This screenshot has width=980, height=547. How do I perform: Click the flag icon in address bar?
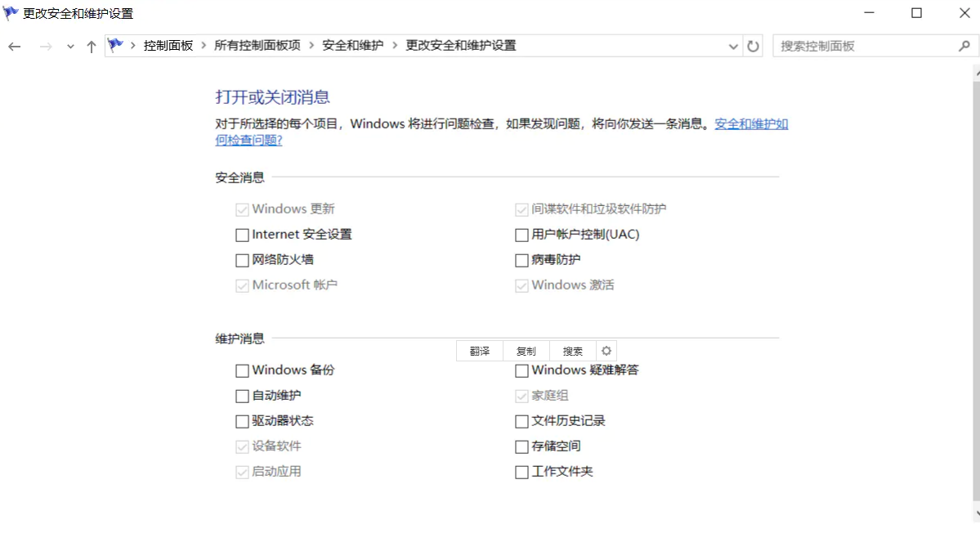(x=115, y=45)
